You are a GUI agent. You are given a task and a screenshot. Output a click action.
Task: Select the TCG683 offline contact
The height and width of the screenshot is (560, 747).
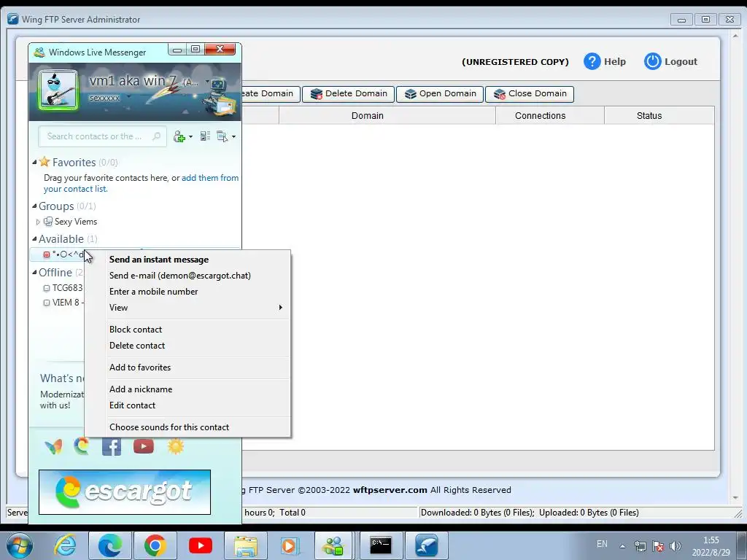[x=63, y=288]
